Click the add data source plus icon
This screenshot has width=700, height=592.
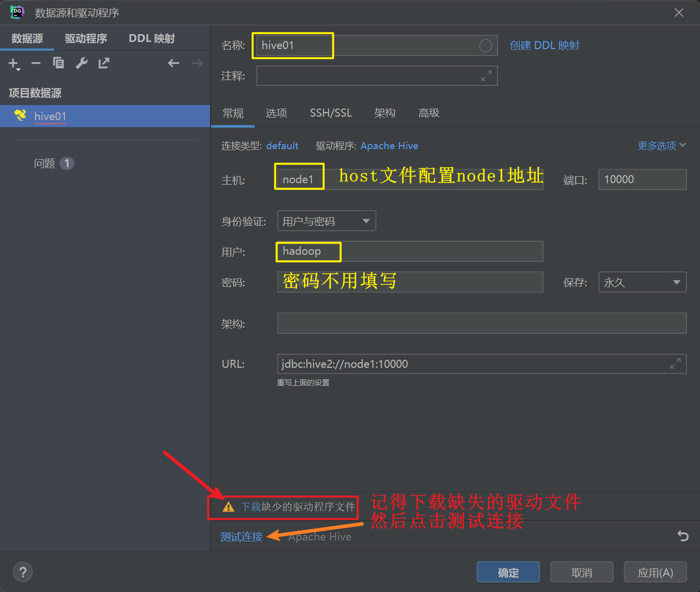coord(13,64)
